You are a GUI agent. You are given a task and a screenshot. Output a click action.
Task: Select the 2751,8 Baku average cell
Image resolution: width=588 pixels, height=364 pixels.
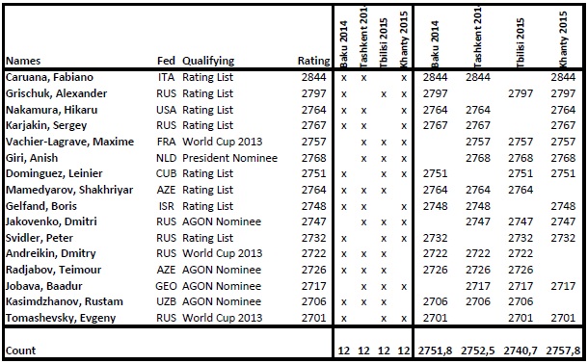click(435, 351)
